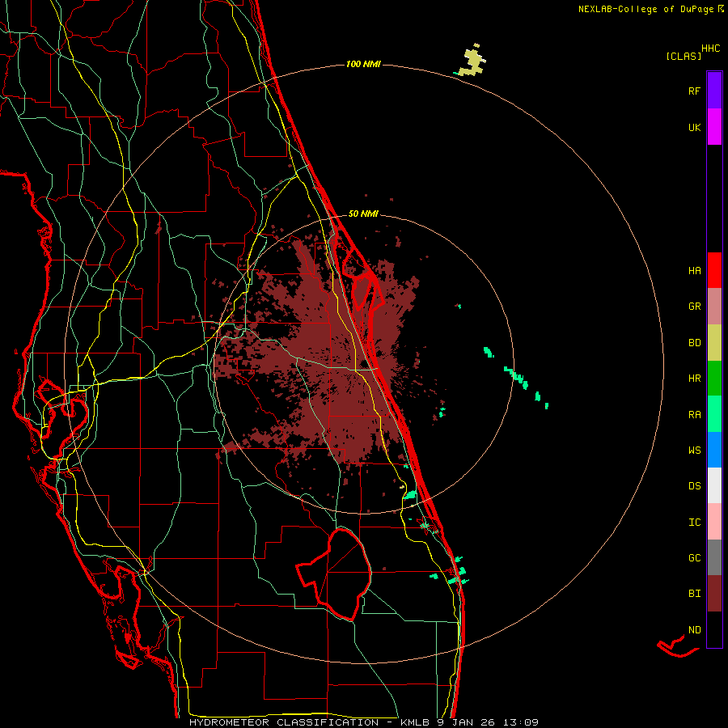Click the "50 NMI" range ring label

click(x=363, y=214)
